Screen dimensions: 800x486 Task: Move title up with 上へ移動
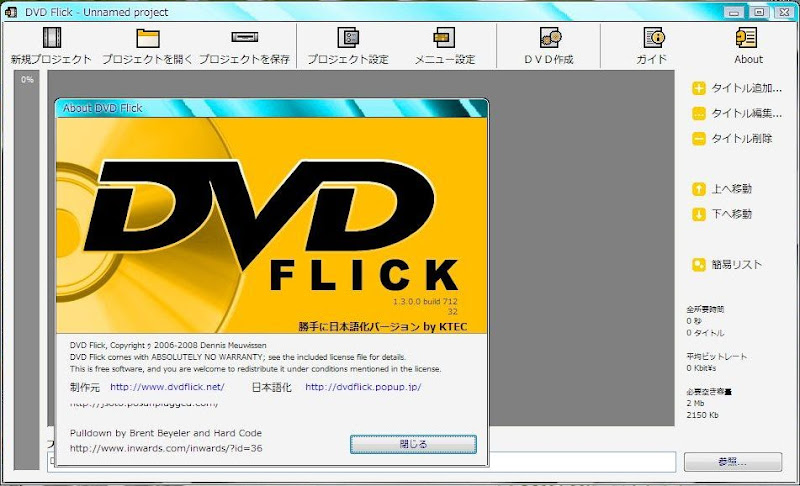pos(722,188)
